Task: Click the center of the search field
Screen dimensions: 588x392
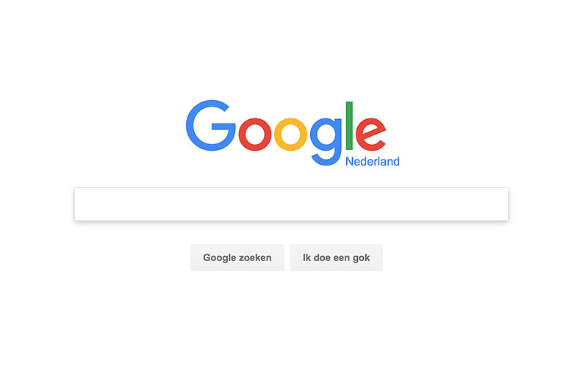Action: pyautogui.click(x=291, y=204)
